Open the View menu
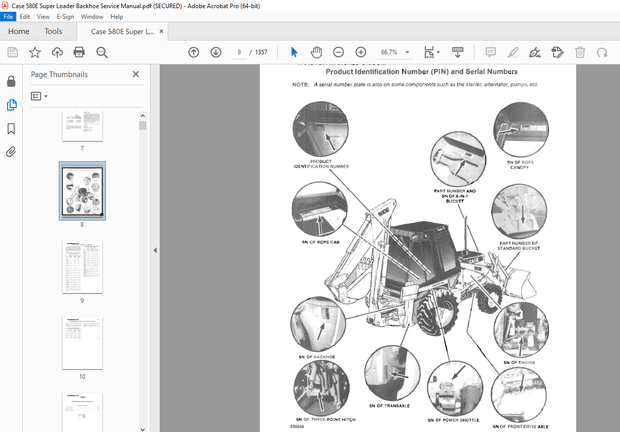The image size is (620, 432). (43, 17)
